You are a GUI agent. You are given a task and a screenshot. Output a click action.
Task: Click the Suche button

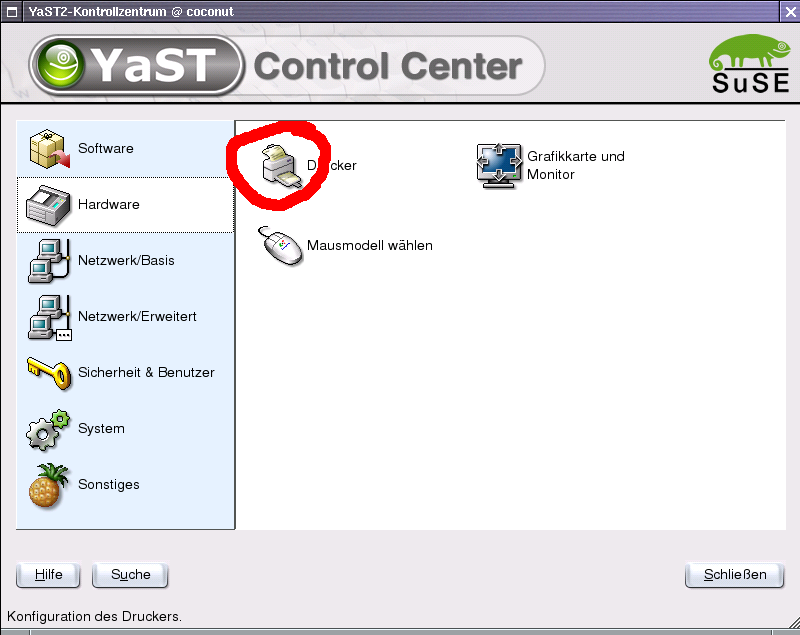click(131, 575)
